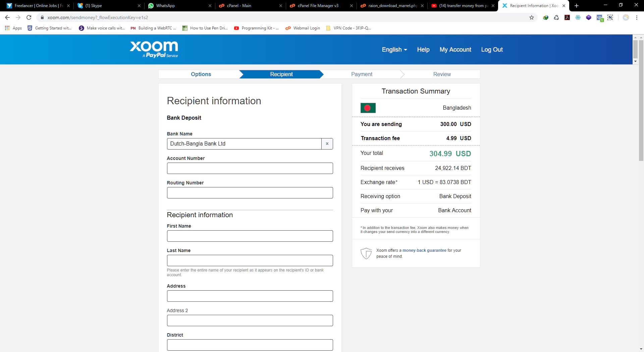Switch to the WhatsApp tab
Viewport: 644px width, 352px height.
pos(179,6)
